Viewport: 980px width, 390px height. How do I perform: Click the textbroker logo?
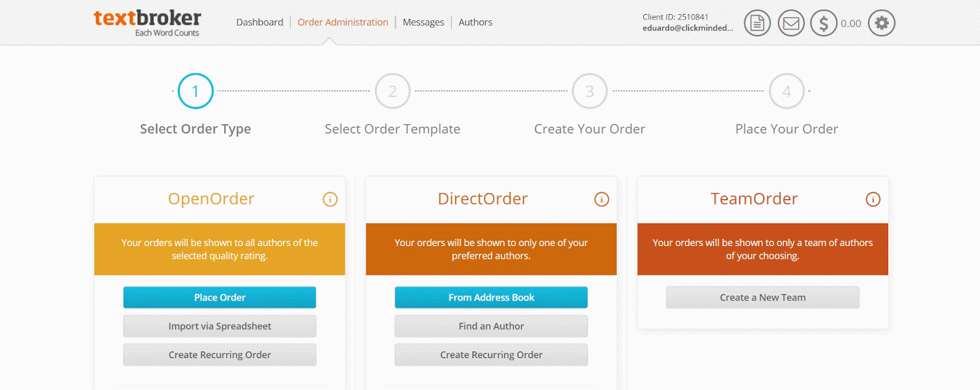click(147, 23)
